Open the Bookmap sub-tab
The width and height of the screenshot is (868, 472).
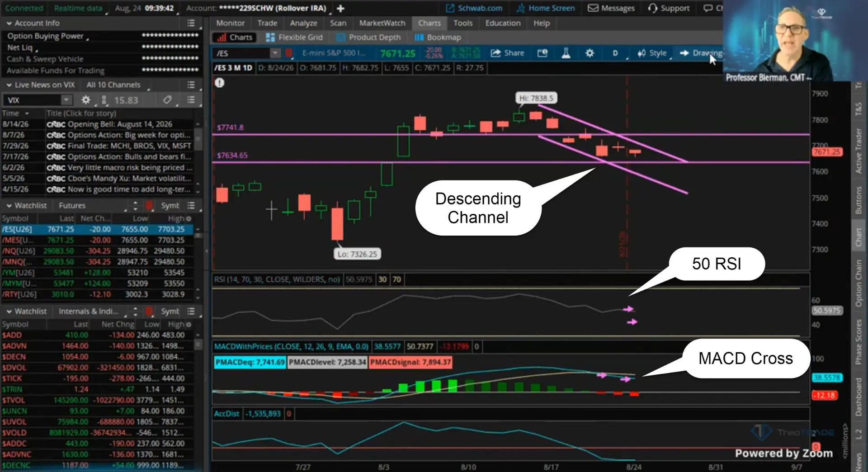click(x=438, y=38)
